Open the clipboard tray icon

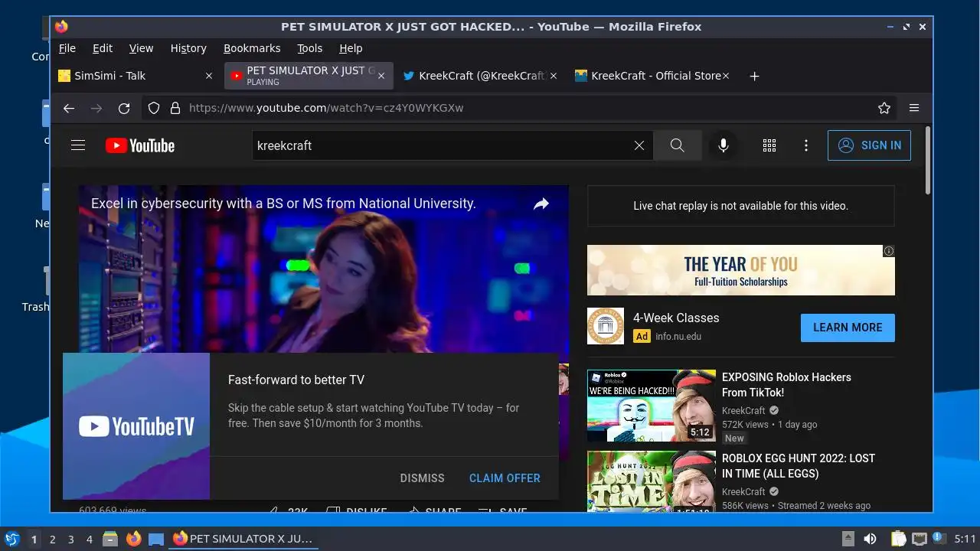tap(898, 539)
